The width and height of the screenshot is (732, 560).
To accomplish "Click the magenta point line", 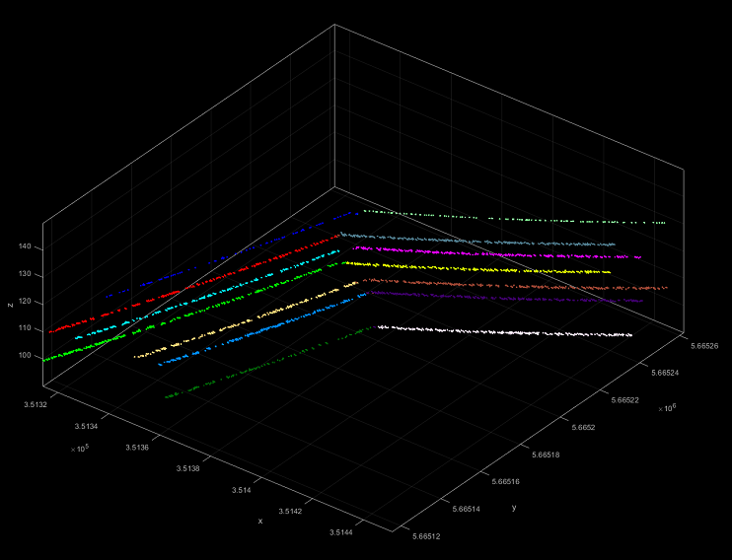I will pos(493,254).
